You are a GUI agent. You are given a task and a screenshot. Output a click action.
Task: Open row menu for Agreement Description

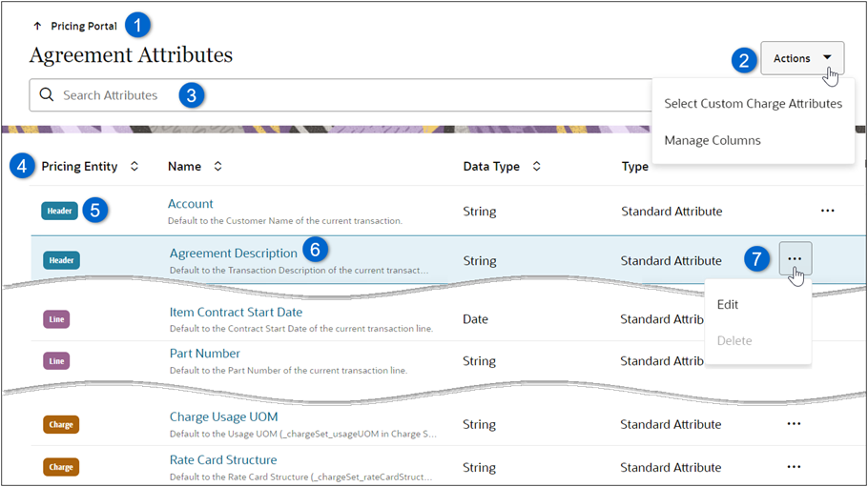(795, 258)
